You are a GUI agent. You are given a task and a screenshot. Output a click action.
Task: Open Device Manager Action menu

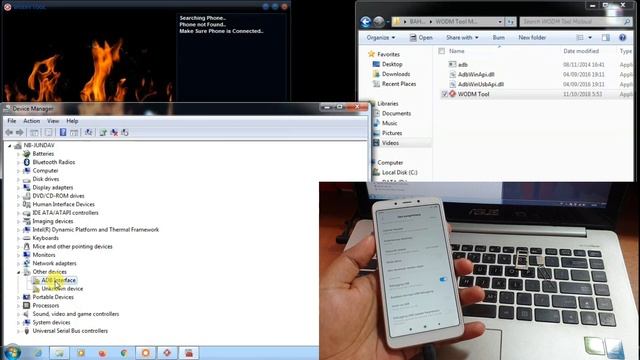(x=31, y=121)
